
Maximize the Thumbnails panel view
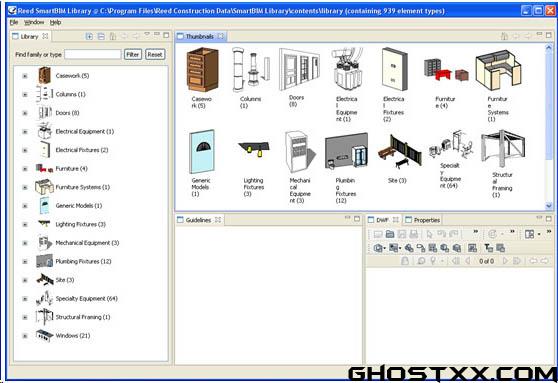549,35
